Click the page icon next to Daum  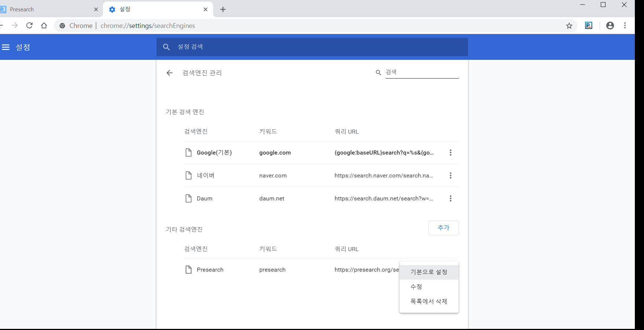[188, 199]
